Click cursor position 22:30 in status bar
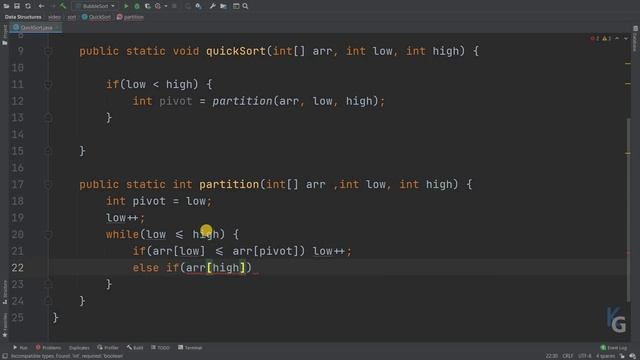 click(x=551, y=356)
